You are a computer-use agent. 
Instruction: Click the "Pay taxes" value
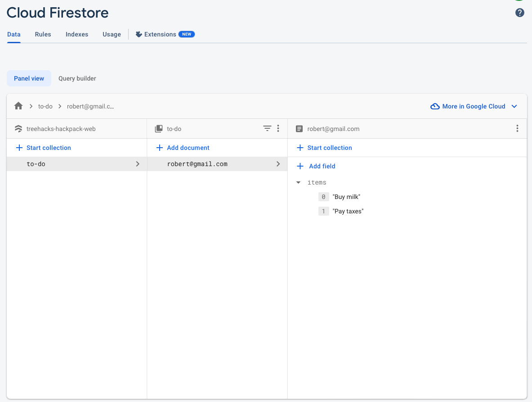(348, 211)
